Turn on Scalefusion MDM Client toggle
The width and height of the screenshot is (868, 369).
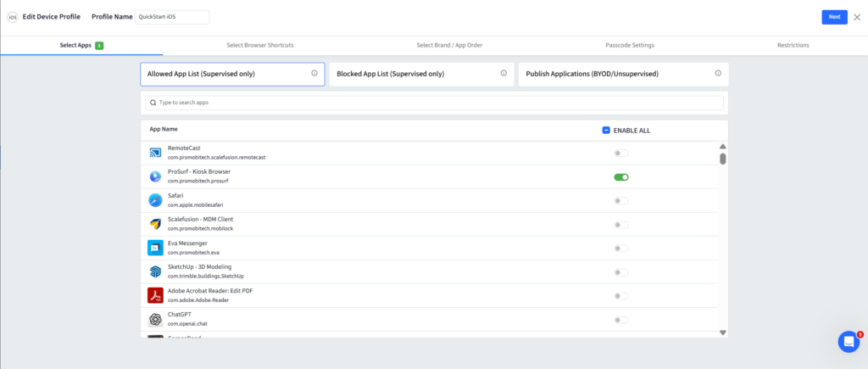[621, 225]
